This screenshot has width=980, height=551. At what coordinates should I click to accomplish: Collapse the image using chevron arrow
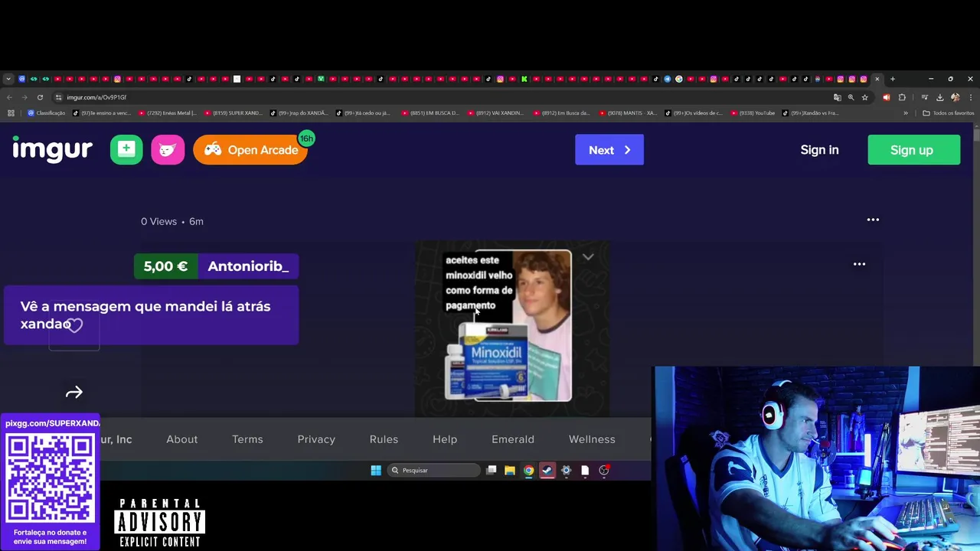[588, 257]
